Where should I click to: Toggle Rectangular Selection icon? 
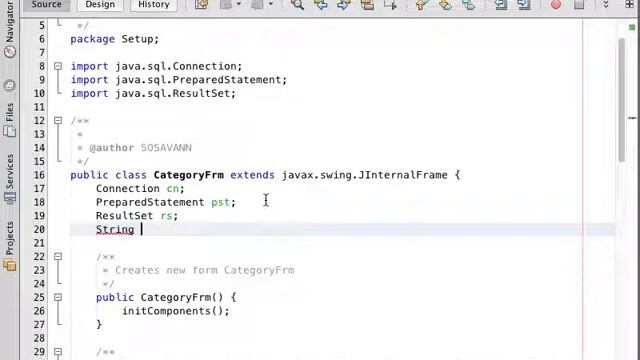(x=390, y=5)
